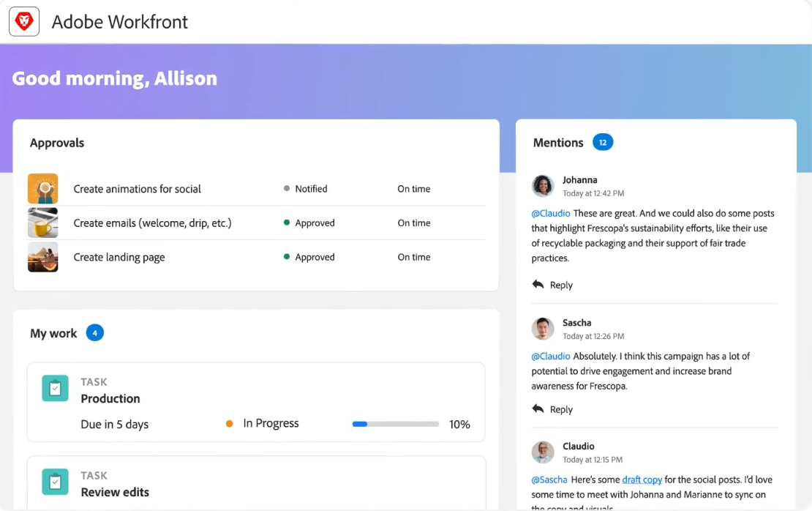Open the Review edits task title
Image resolution: width=812 pixels, height=511 pixels.
pos(115,493)
